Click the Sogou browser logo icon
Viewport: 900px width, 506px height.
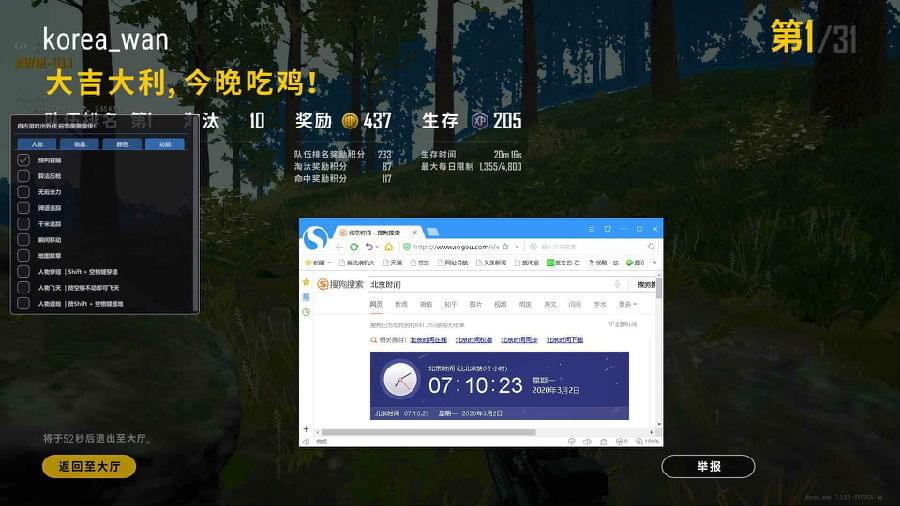[315, 238]
